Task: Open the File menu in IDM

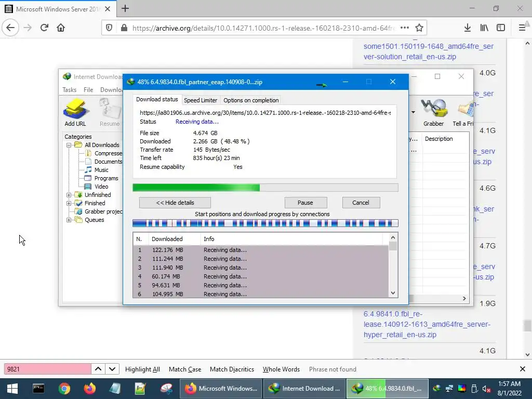Action: point(88,89)
